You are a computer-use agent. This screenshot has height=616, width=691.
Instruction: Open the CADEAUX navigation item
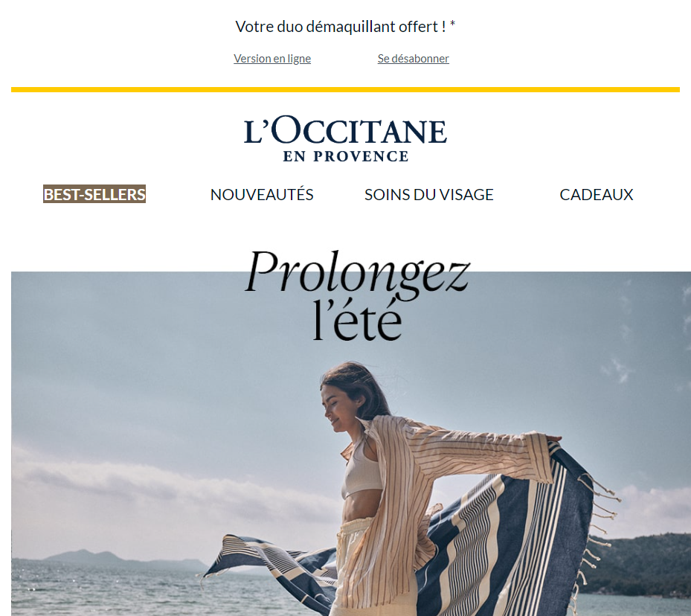[x=597, y=194]
